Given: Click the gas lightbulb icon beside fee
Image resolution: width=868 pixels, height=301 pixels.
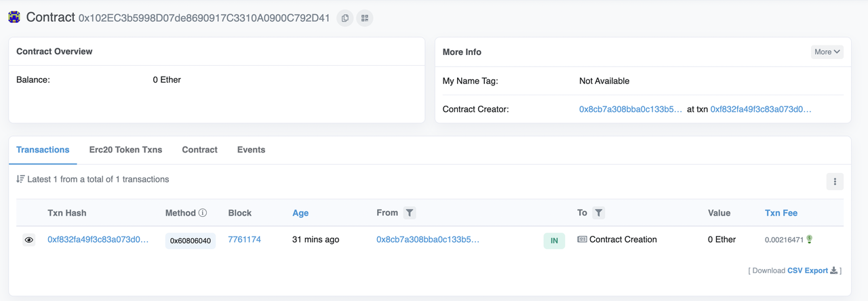Looking at the screenshot, I should tap(810, 239).
